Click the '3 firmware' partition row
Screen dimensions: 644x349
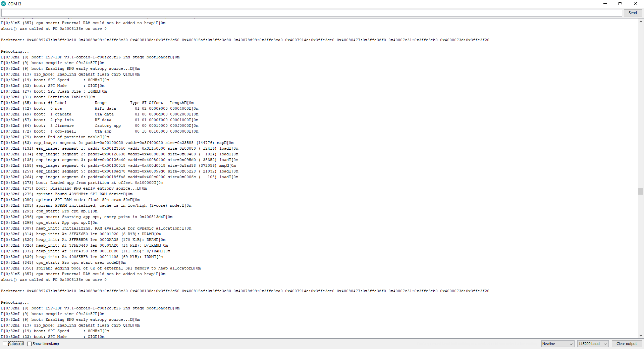pyautogui.click(x=100, y=126)
